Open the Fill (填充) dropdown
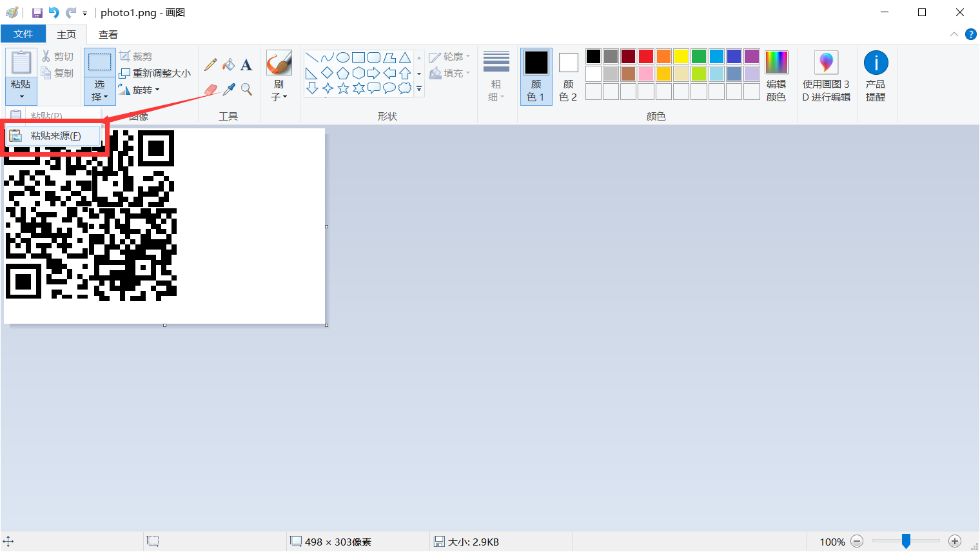The image size is (980, 552). pyautogui.click(x=450, y=73)
